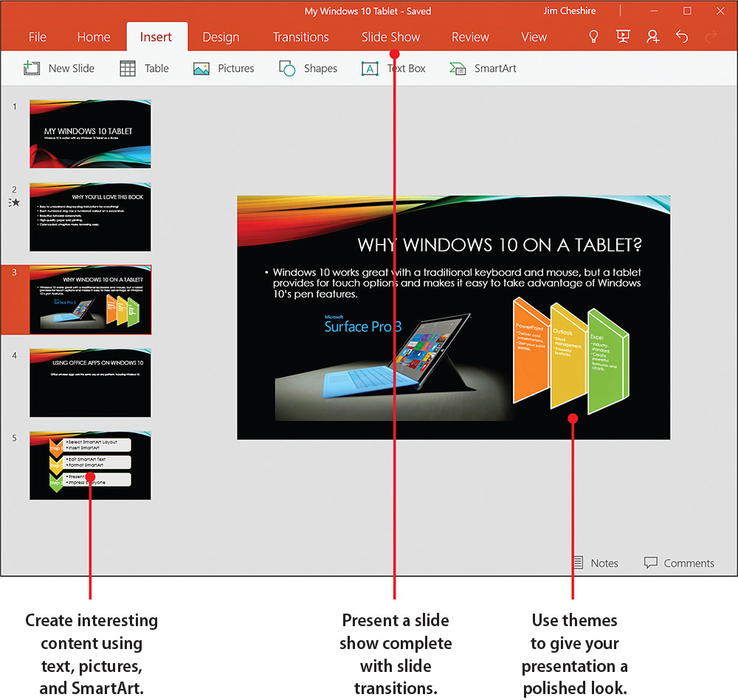The image size is (738, 700).
Task: Click the Notes page icon
Action: [579, 563]
